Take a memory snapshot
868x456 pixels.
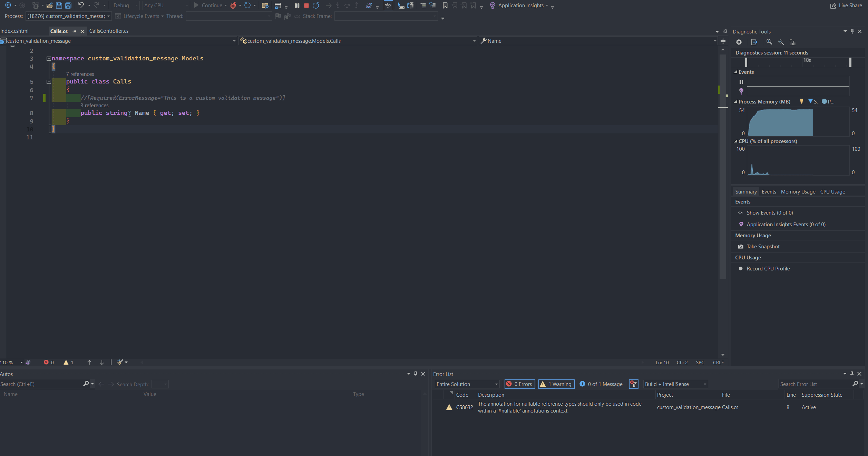pos(763,247)
